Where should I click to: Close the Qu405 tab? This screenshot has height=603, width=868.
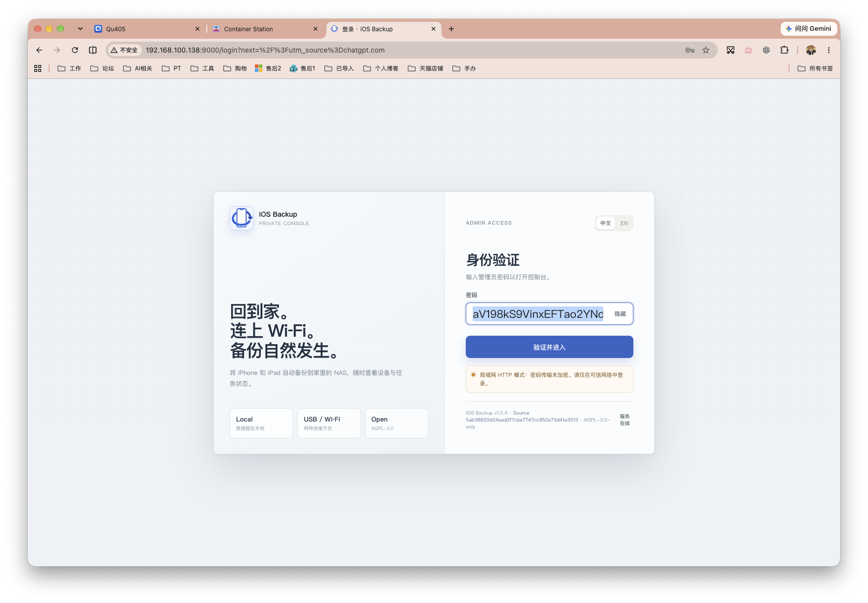coord(197,29)
